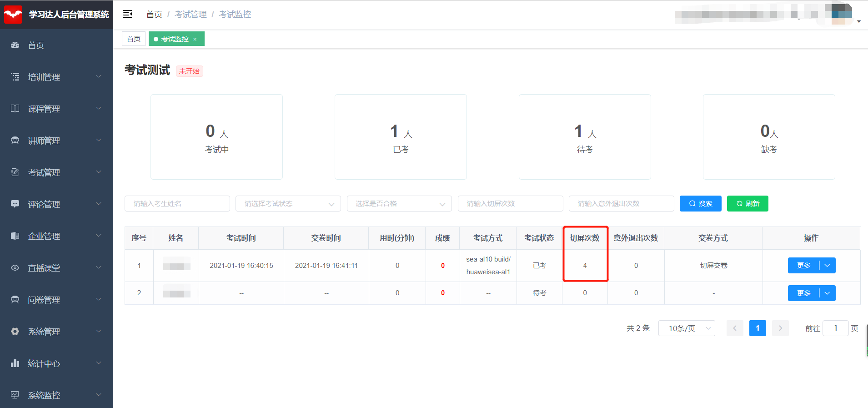Viewport: 868px width, 408px height.
Task: Click the red logo of 学习达人后台管理系统
Action: point(13,15)
